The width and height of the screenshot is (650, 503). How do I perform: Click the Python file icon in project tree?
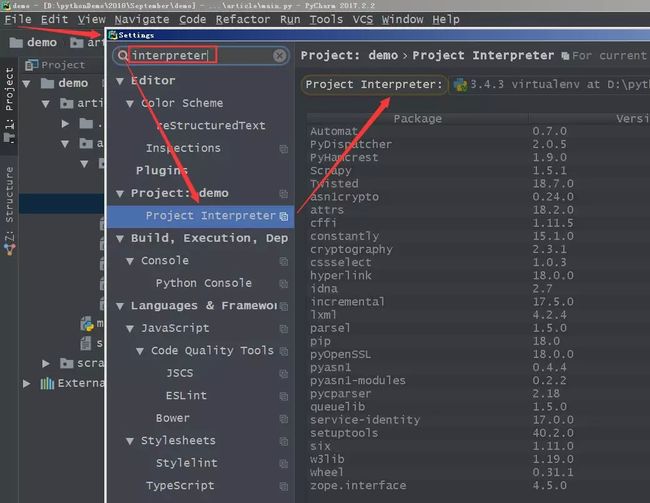87,323
